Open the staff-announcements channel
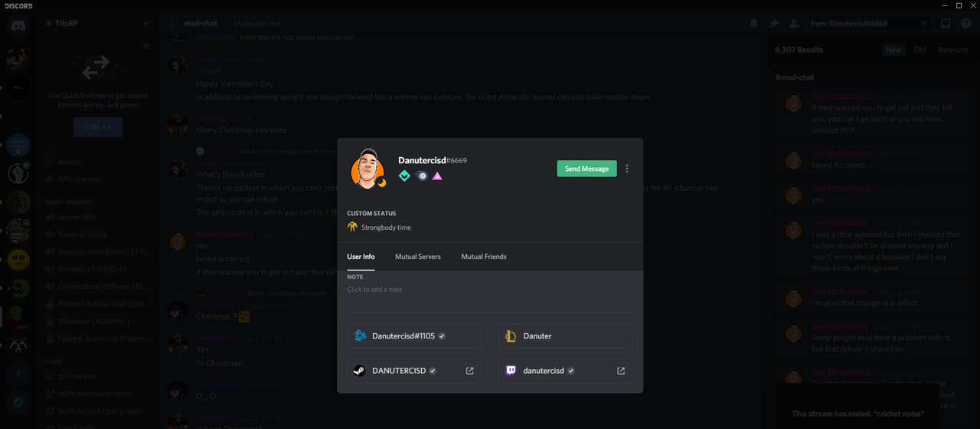This screenshot has width=980, height=429. (98, 394)
